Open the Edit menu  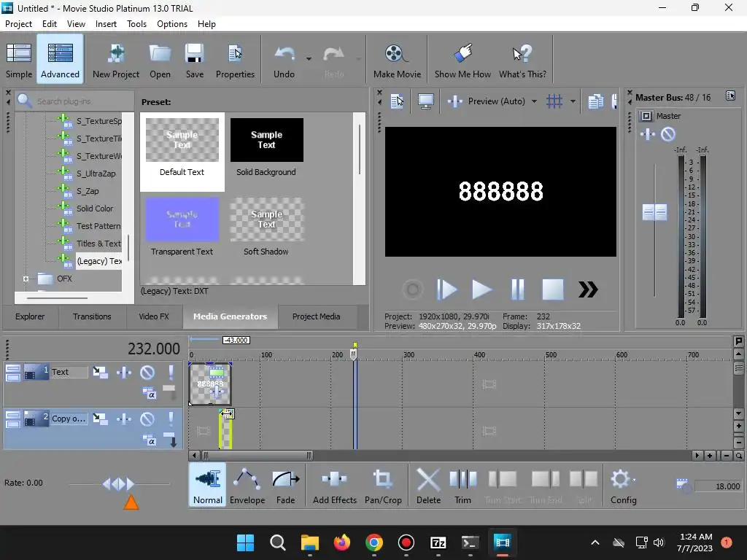[x=49, y=24]
